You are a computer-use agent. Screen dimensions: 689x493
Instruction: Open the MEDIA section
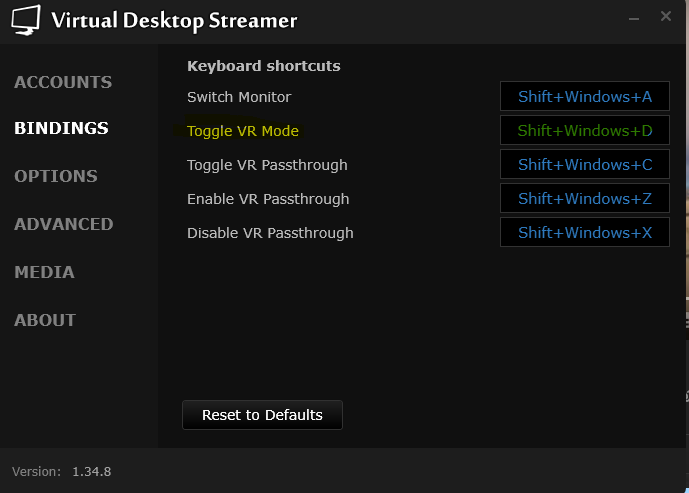coord(44,272)
